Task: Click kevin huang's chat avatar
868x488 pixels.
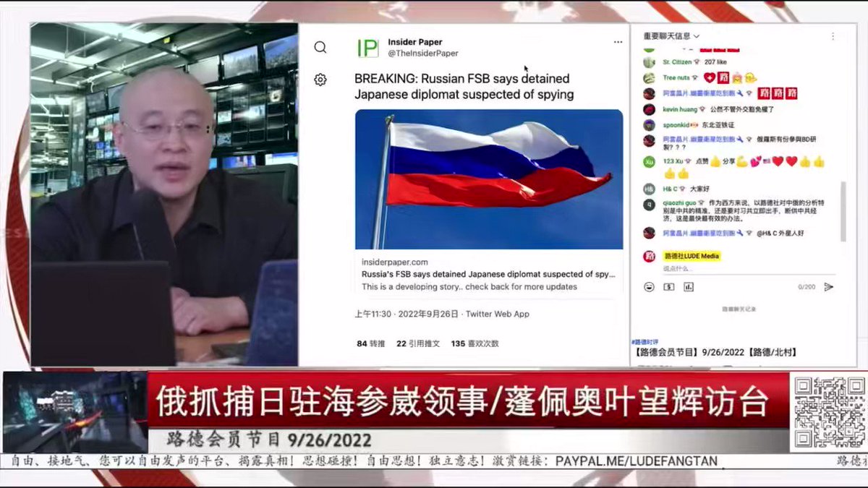Action: coord(649,109)
